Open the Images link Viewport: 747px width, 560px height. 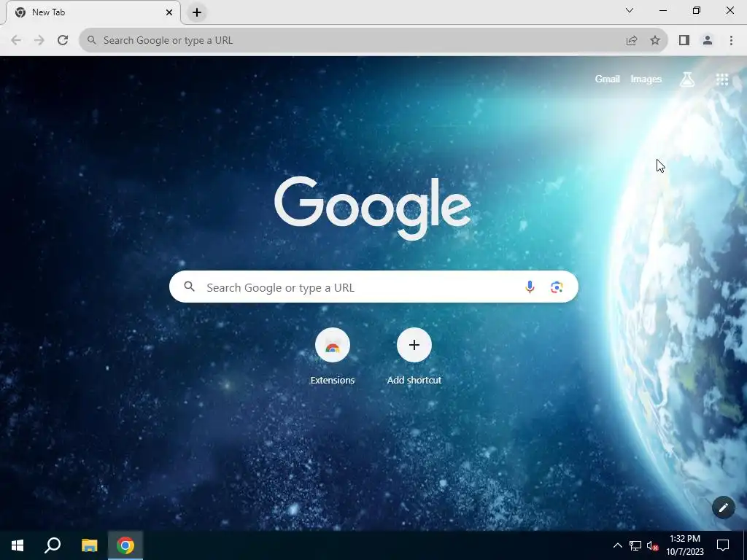click(x=646, y=79)
